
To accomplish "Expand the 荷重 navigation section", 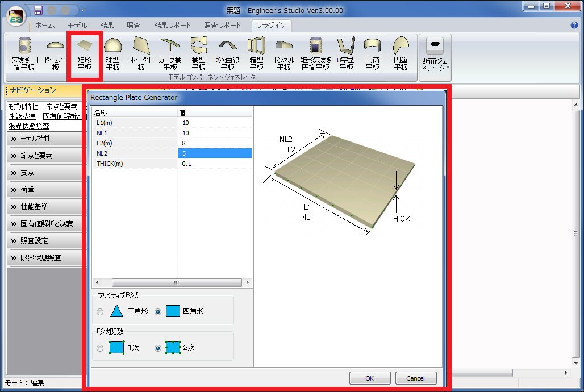I will [45, 190].
